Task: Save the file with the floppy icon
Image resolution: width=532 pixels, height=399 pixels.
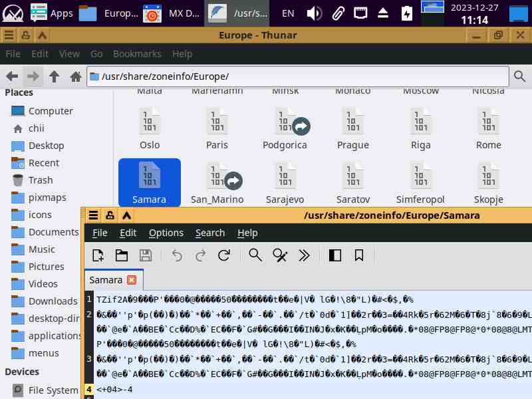Action: (x=146, y=255)
